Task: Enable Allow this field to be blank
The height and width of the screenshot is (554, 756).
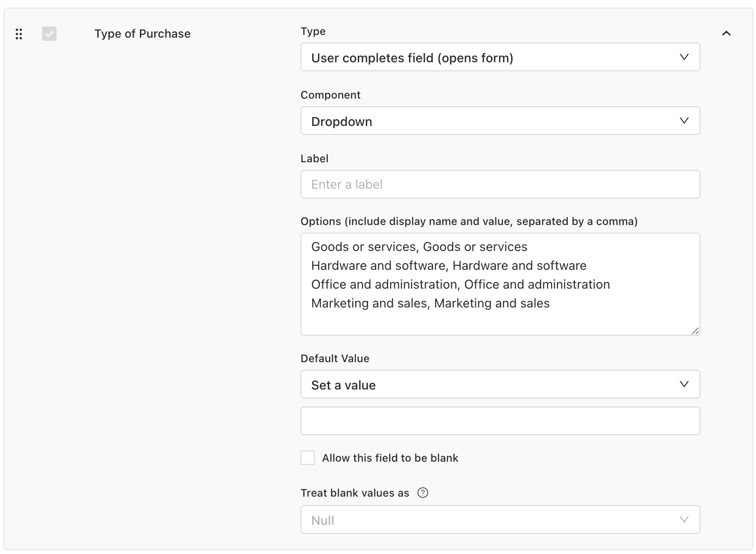Action: coord(308,458)
